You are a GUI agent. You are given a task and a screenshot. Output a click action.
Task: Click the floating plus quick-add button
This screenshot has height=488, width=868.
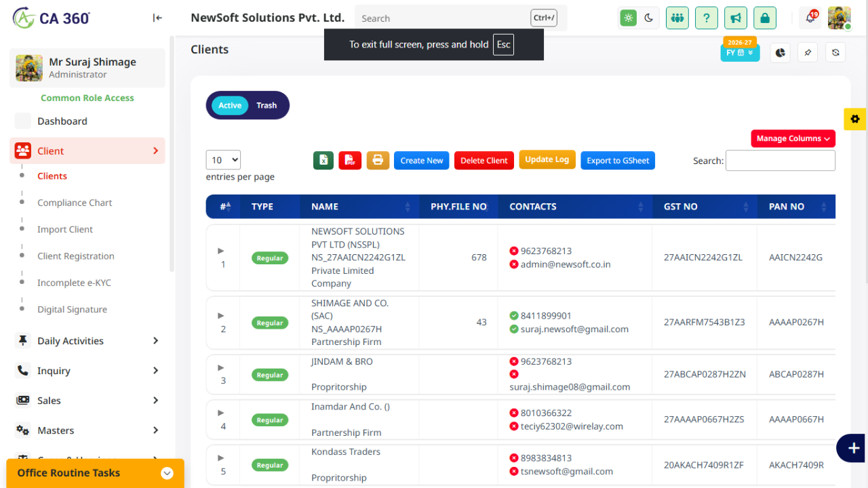853,448
